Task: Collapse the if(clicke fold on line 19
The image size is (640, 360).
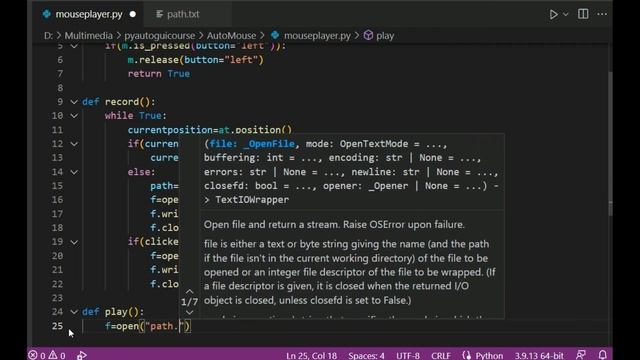Action: tap(74, 242)
